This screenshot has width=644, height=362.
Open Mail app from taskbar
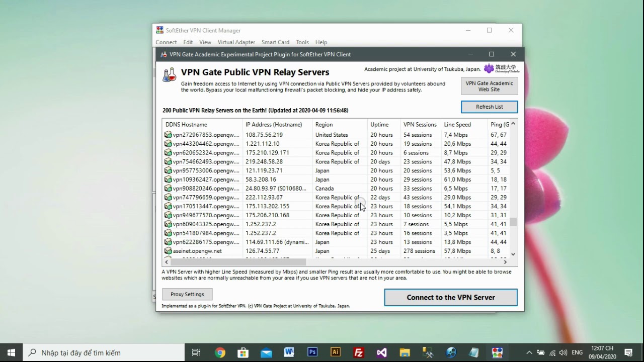point(266,352)
